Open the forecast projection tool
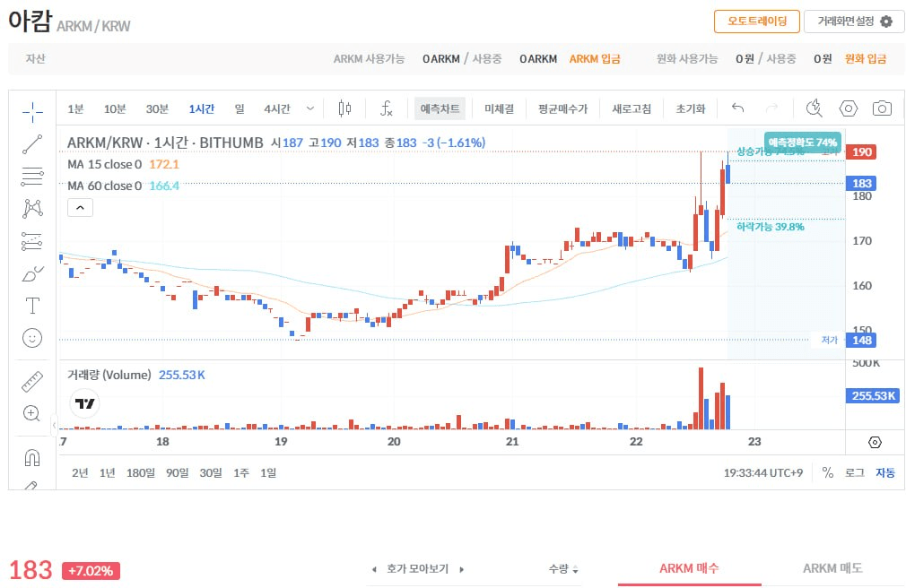This screenshot has height=588, width=906. 32,241
